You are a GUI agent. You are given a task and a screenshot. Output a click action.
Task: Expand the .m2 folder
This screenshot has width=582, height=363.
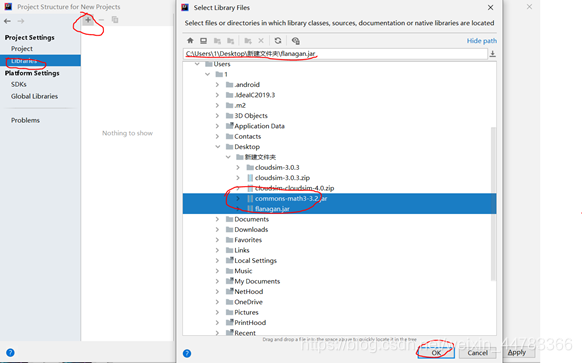coord(218,105)
